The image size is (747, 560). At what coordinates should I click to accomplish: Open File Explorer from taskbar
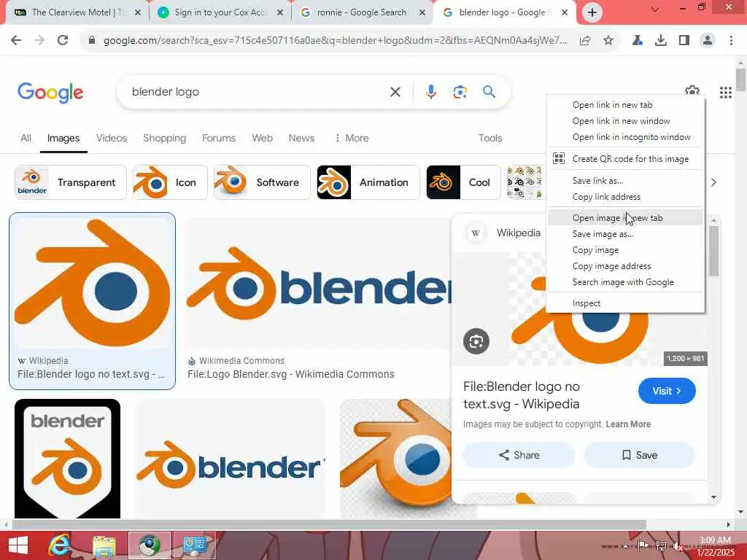point(104,545)
